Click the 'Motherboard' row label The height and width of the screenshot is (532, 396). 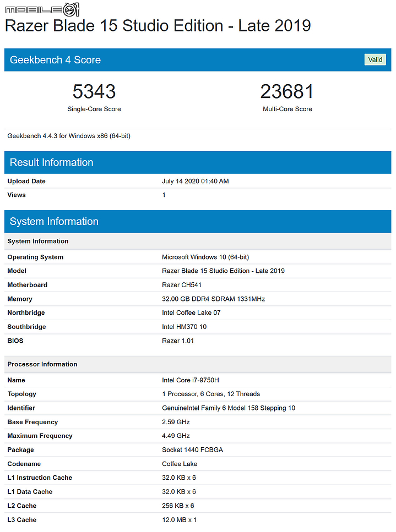click(x=28, y=285)
